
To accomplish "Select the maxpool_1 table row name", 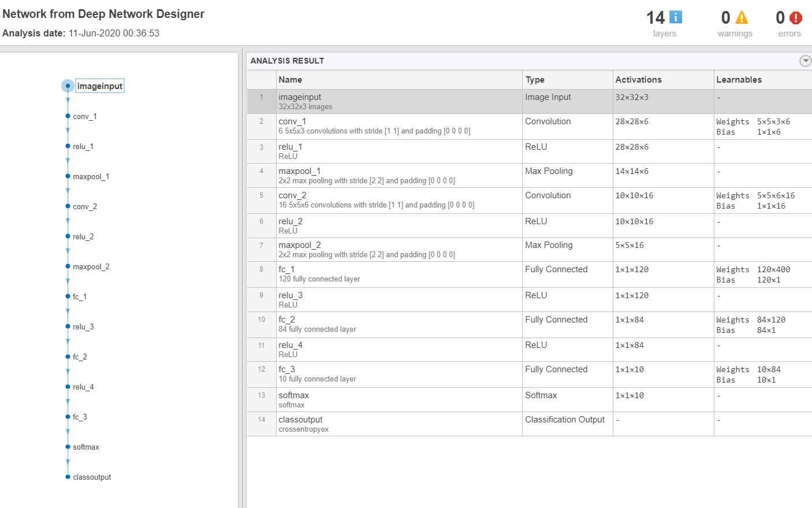I will point(299,171).
